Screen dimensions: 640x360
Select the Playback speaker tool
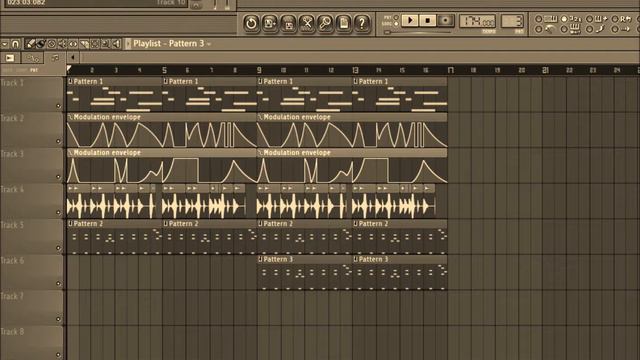pos(116,44)
